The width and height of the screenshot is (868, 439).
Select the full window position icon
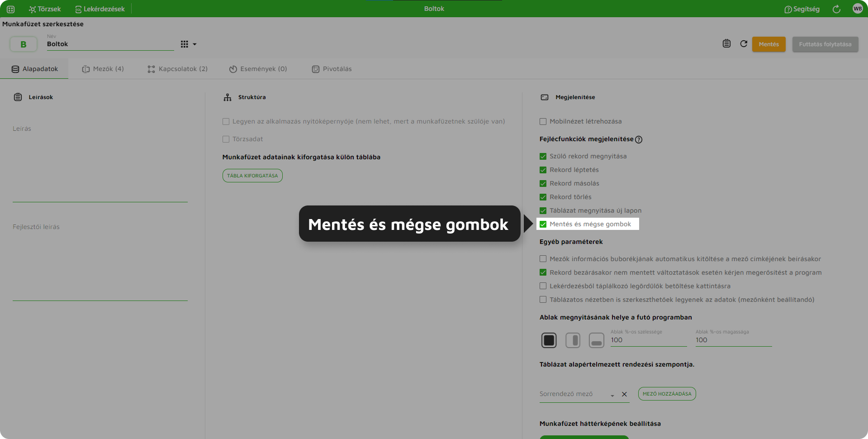coord(549,340)
